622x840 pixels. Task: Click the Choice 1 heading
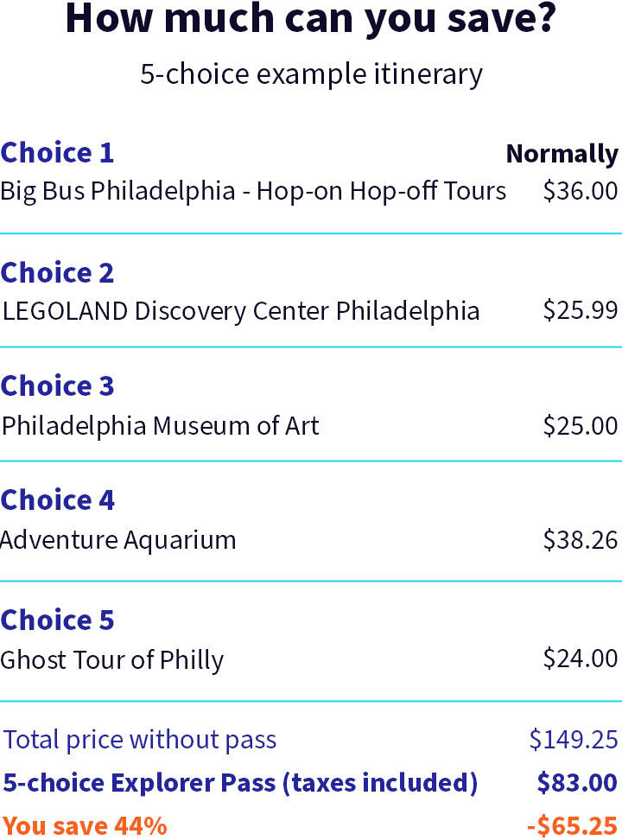57,153
